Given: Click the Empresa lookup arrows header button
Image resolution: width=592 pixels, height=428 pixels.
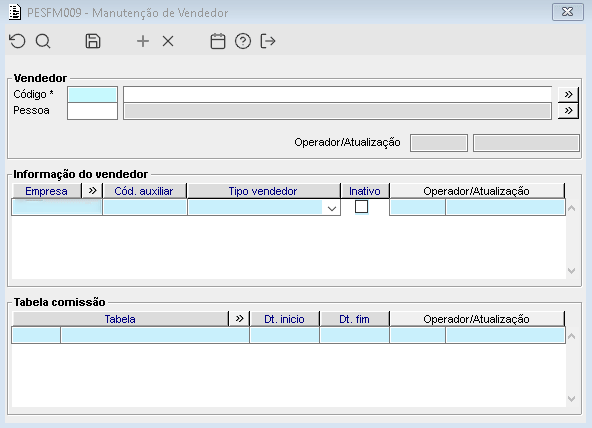Looking at the screenshot, I should click(92, 191).
